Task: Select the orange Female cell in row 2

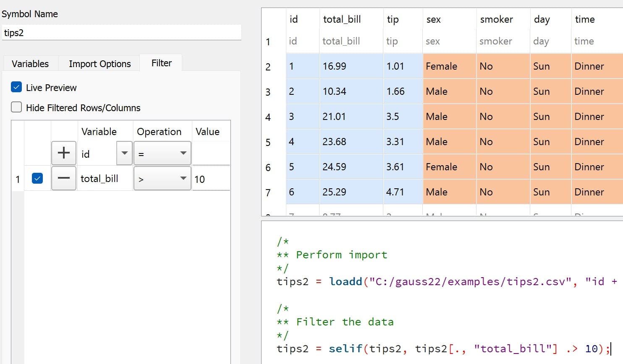Action: coord(449,66)
